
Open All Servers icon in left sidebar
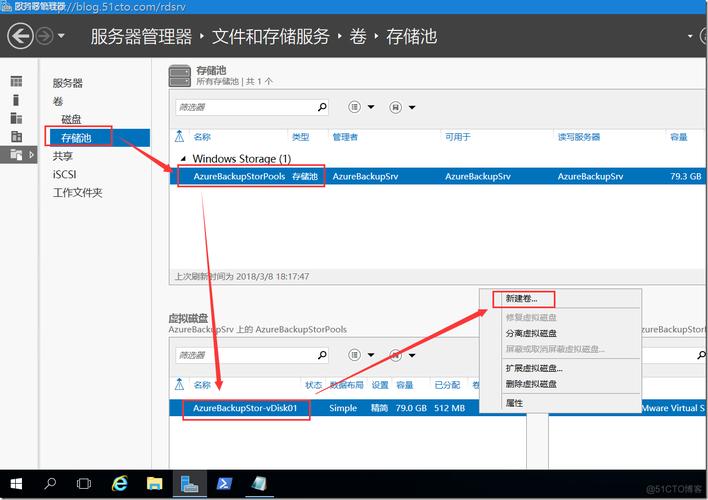(x=16, y=118)
